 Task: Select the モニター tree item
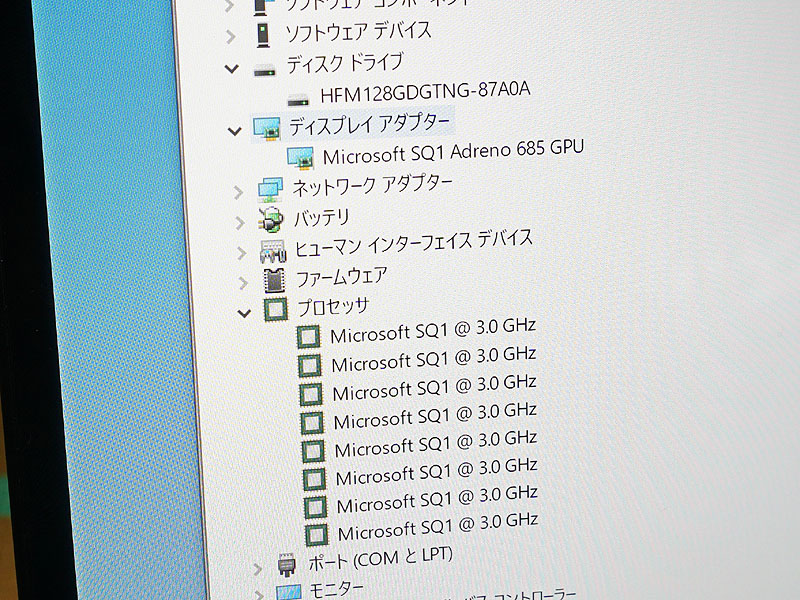click(337, 590)
